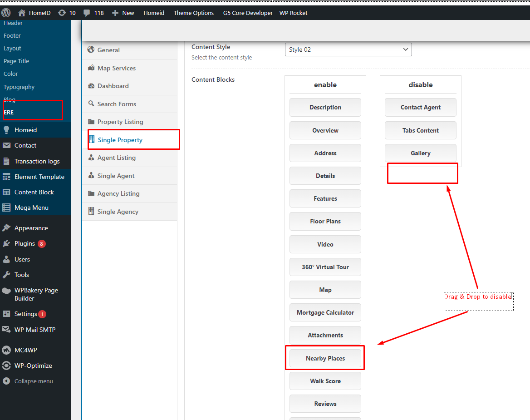This screenshot has width=530, height=420.
Task: Click the Nearby Places block
Action: [x=325, y=358]
